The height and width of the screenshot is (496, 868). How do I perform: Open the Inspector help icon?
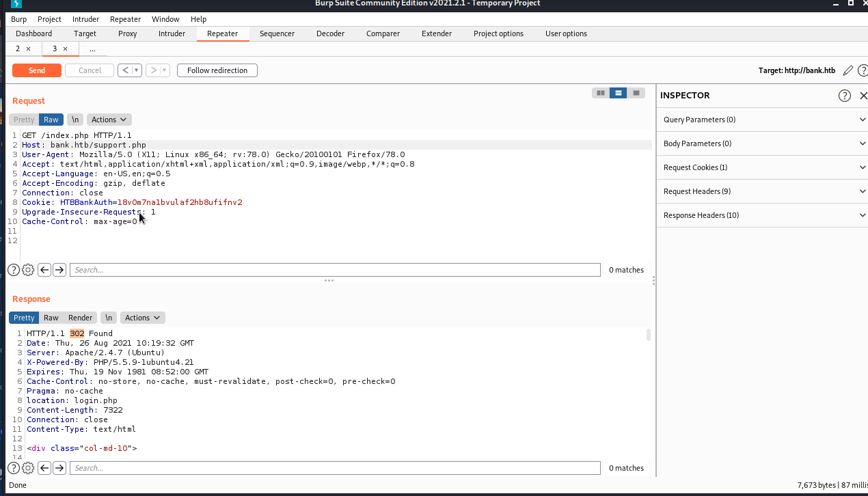point(845,96)
